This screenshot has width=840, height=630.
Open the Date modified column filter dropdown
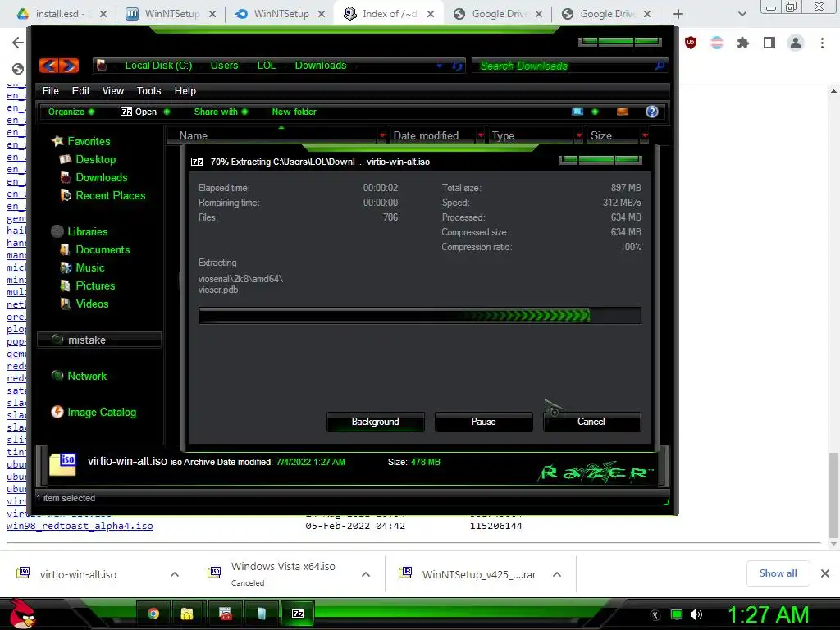[481, 135]
